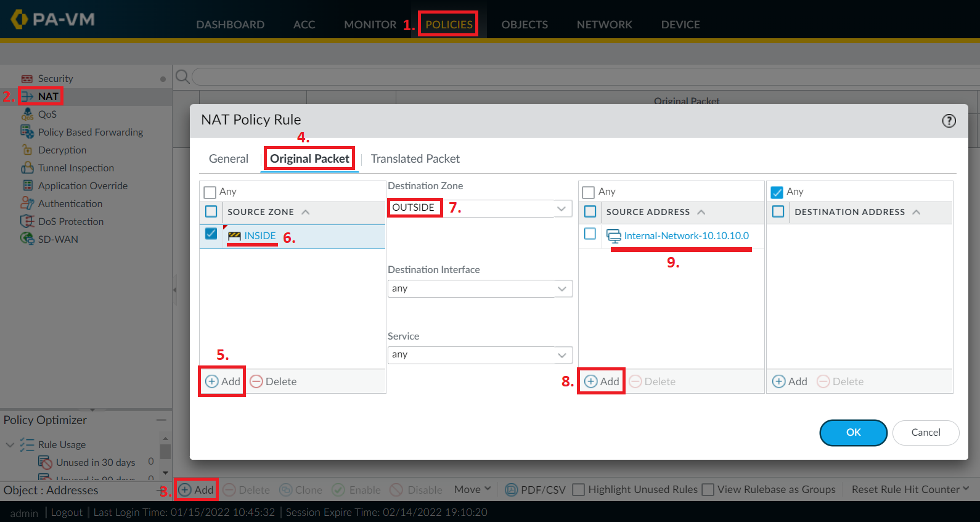This screenshot has width=980, height=522.
Task: Toggle the Source Address header checkbox
Action: pos(590,212)
